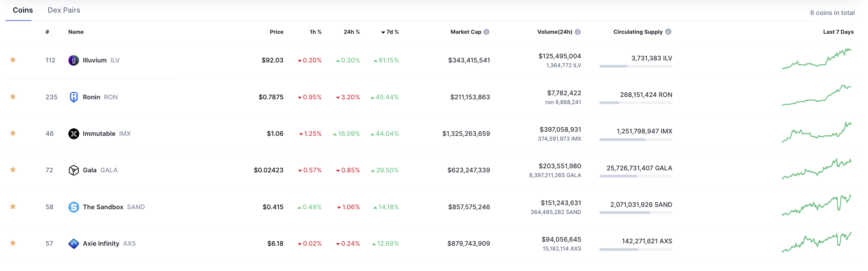Click Axie Infinity supply progress bar
Screen dimensions: 868x271
point(636,249)
